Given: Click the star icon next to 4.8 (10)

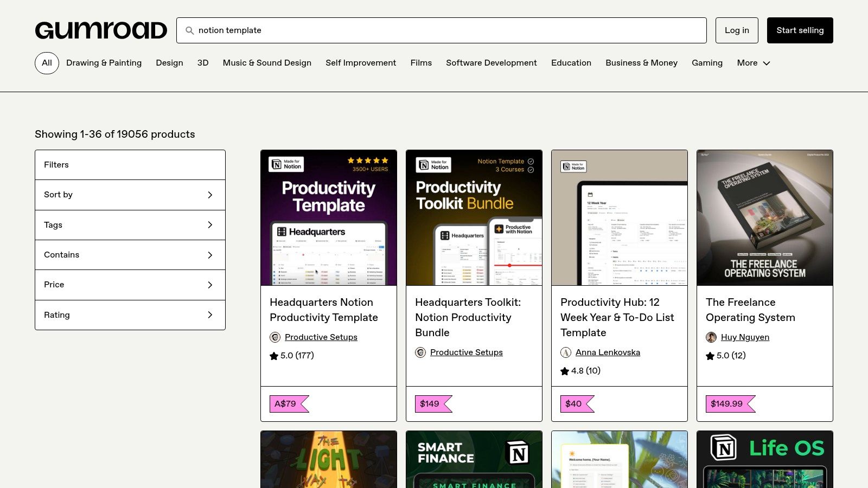Looking at the screenshot, I should point(565,371).
